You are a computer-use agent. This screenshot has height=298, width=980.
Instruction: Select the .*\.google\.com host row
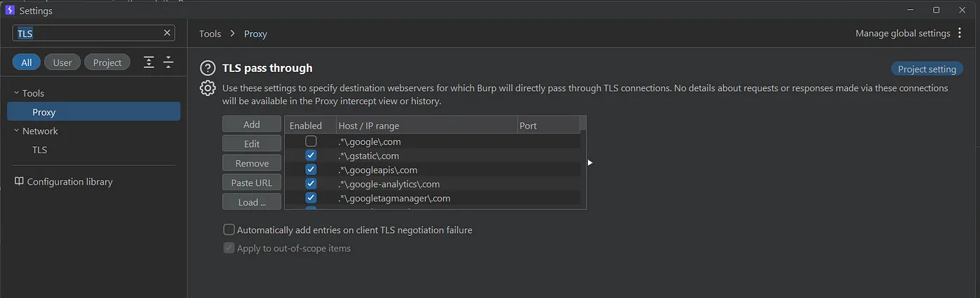tap(433, 141)
